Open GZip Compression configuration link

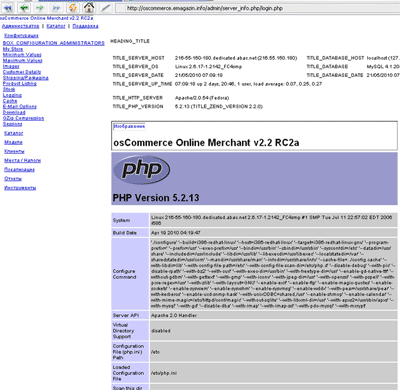tap(23, 118)
